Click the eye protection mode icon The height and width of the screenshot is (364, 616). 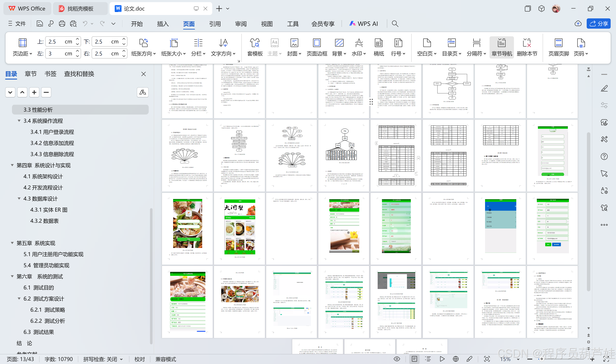397,359
